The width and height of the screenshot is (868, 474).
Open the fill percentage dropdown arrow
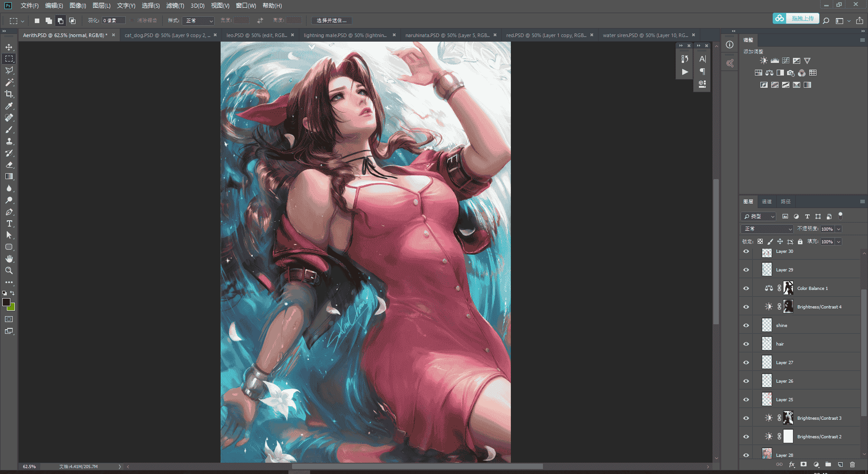[839, 242]
